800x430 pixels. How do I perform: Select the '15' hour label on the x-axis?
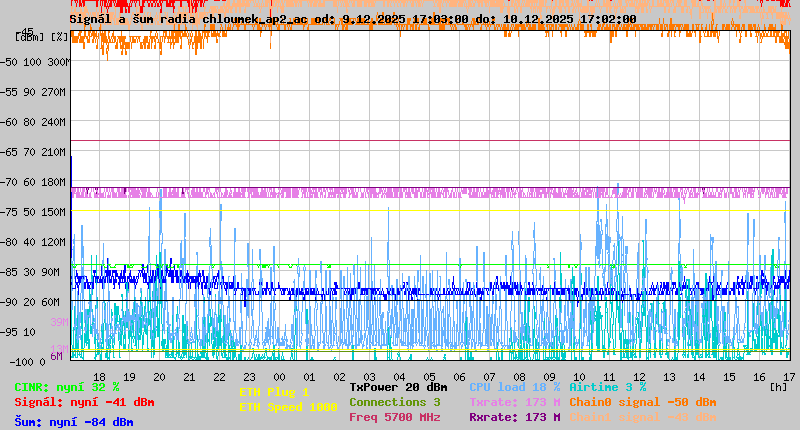730,377
